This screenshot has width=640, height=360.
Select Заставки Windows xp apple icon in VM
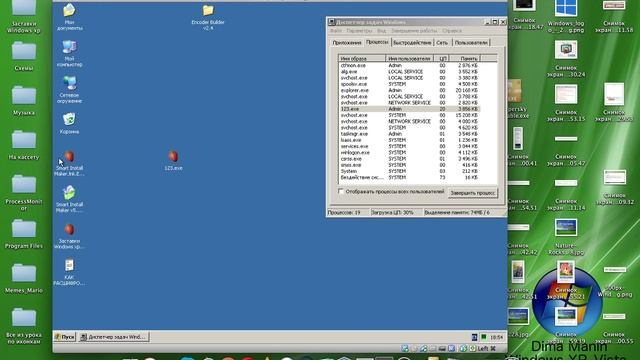[69, 229]
